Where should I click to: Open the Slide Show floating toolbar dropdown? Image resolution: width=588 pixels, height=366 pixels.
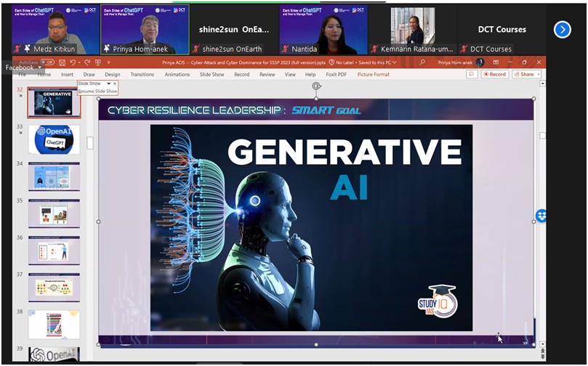[108, 84]
